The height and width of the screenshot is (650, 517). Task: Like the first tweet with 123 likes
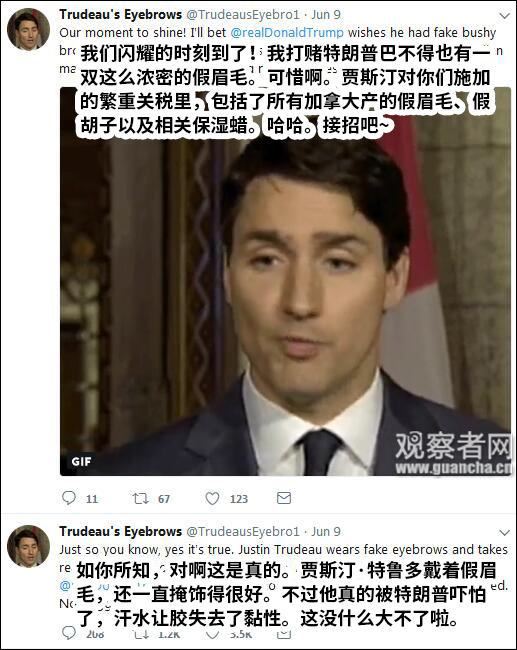coord(213,498)
